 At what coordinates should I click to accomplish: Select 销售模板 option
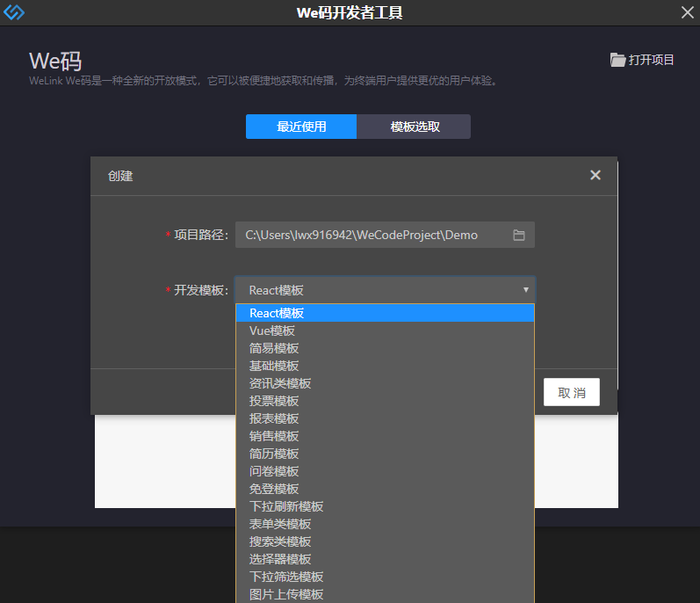coord(385,436)
